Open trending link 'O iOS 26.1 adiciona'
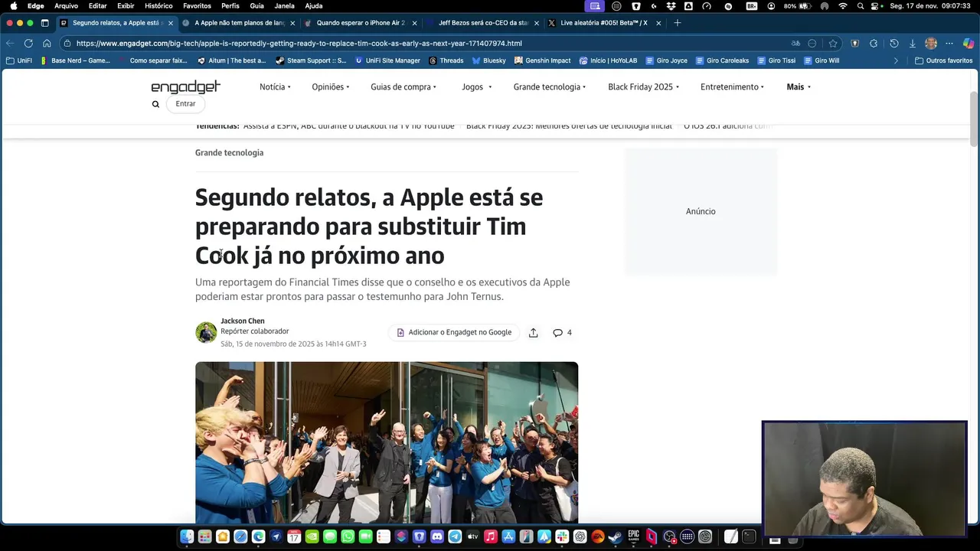This screenshot has width=980, height=551. tap(727, 126)
